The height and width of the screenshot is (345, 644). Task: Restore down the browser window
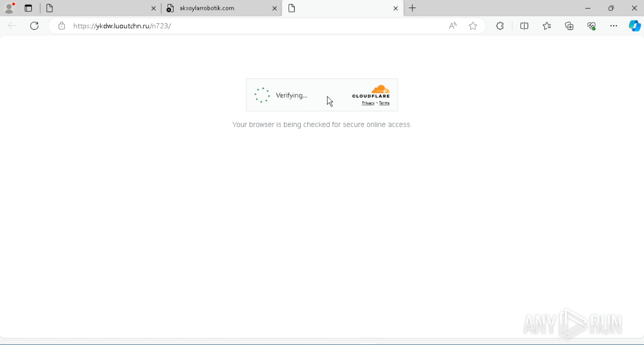(x=611, y=8)
